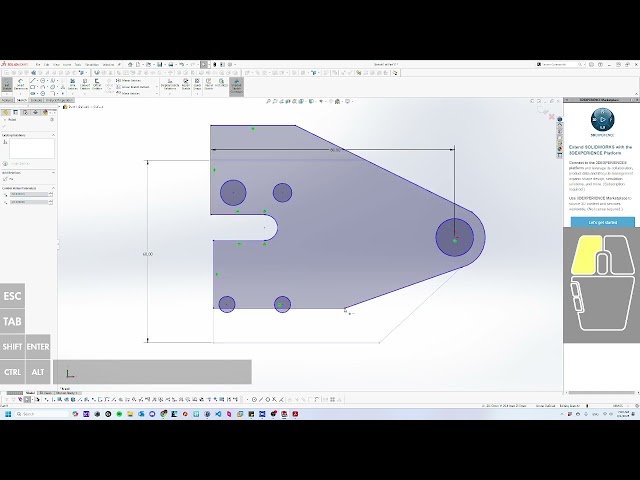Increment the X coordinate spinner
This screenshot has height=480, width=640.
51,193
